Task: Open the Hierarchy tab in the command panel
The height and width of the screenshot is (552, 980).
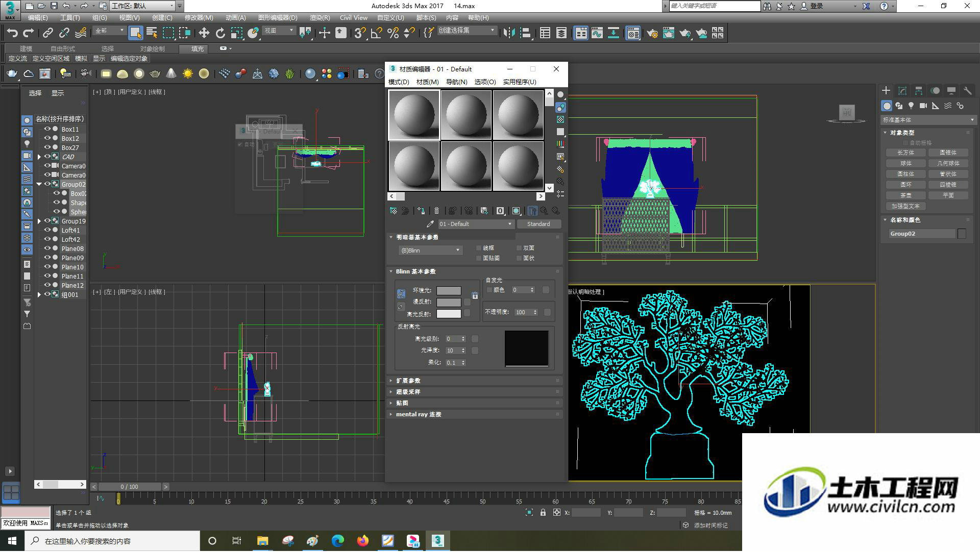Action: 919,91
